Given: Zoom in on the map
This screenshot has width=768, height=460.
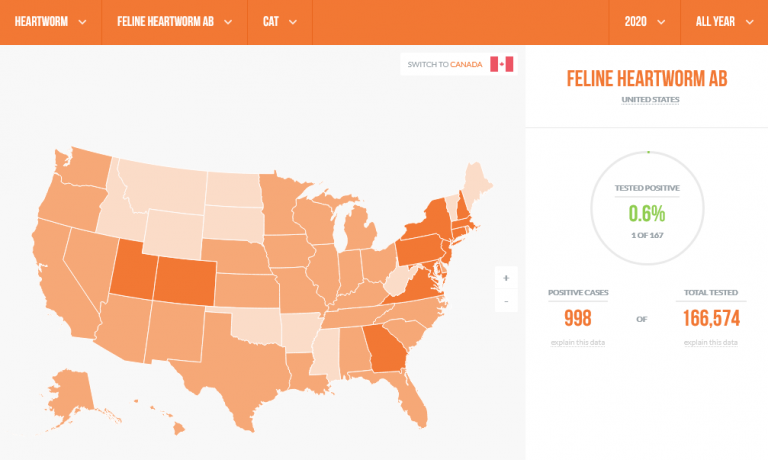Looking at the screenshot, I should (506, 277).
